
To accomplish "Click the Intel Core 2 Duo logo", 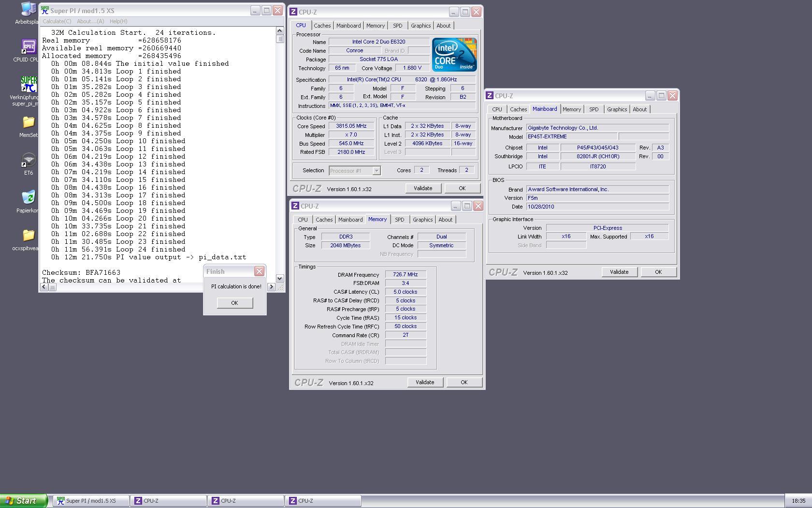I will pyautogui.click(x=454, y=54).
